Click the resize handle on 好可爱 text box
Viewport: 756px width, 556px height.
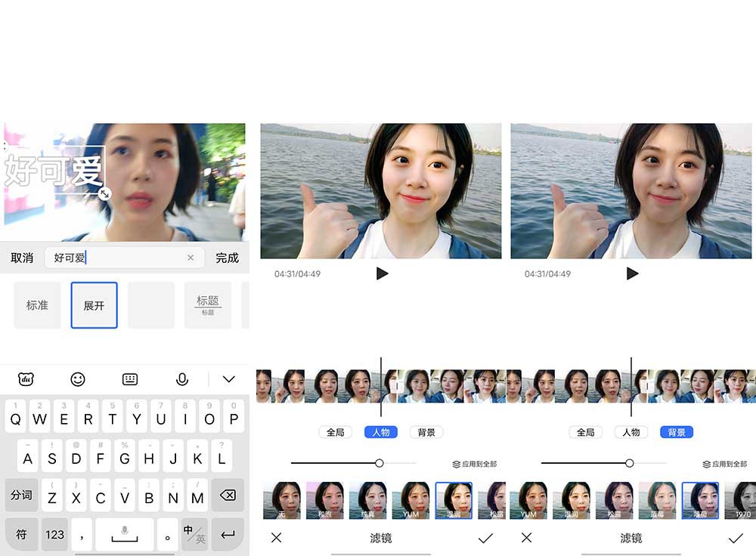[105, 194]
